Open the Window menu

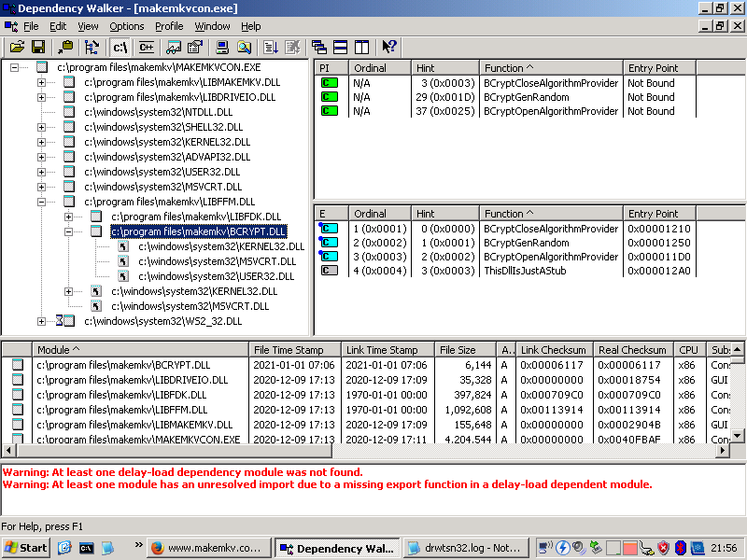click(x=213, y=26)
